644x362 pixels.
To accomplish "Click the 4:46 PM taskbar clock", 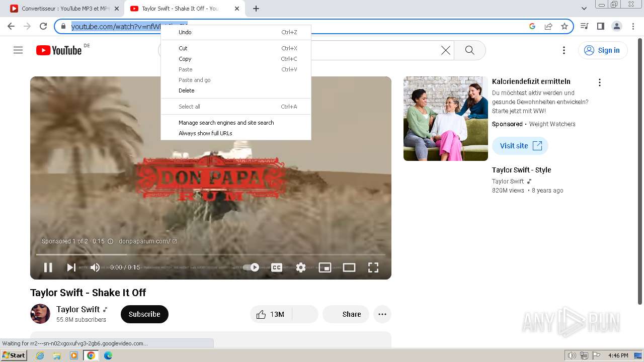I will click(x=618, y=355).
